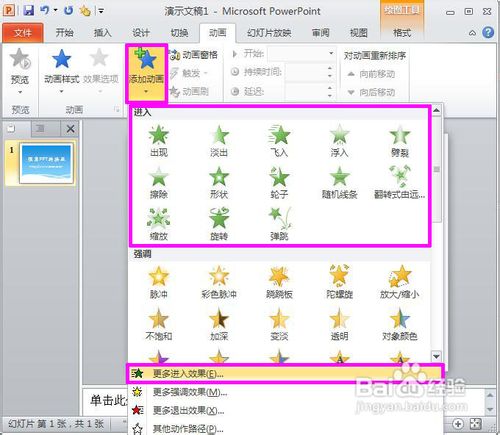Open 更多退出效果 more exit effects
This screenshot has width=500, height=435.
285,410
